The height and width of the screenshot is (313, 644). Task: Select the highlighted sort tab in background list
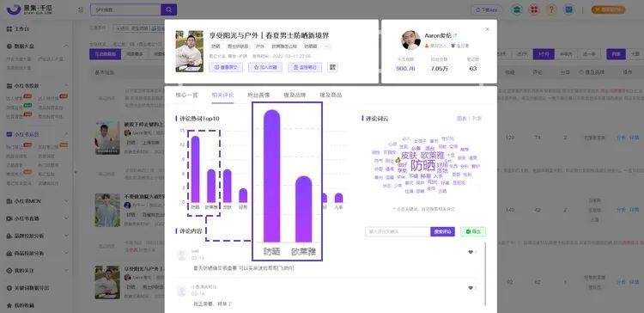point(105,54)
